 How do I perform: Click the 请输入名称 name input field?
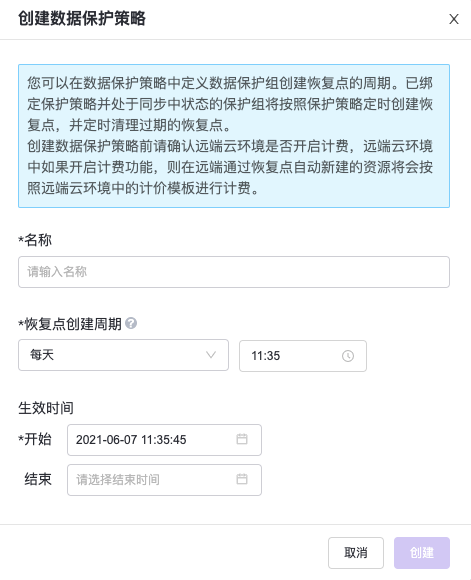coord(234,272)
